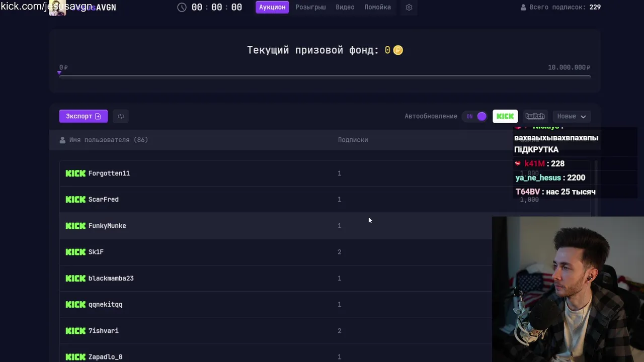Click the Экспорт button
Screen dimensions: 644x362
(83, 116)
